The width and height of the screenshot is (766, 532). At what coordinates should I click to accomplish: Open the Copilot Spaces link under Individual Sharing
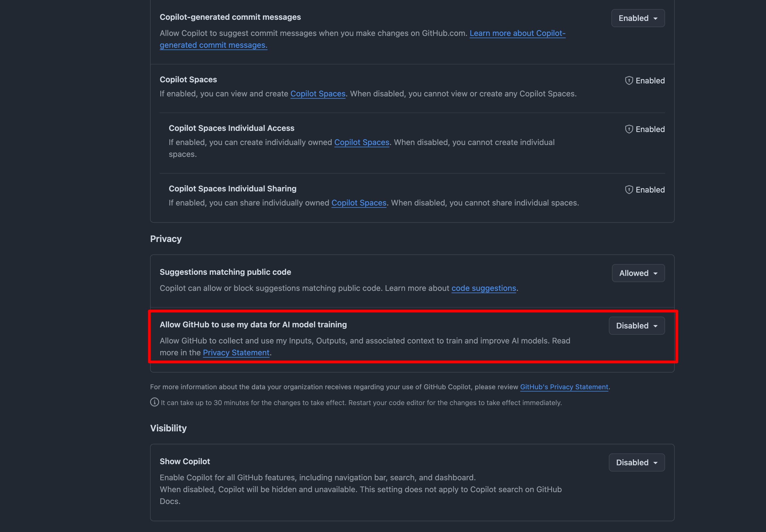point(359,203)
